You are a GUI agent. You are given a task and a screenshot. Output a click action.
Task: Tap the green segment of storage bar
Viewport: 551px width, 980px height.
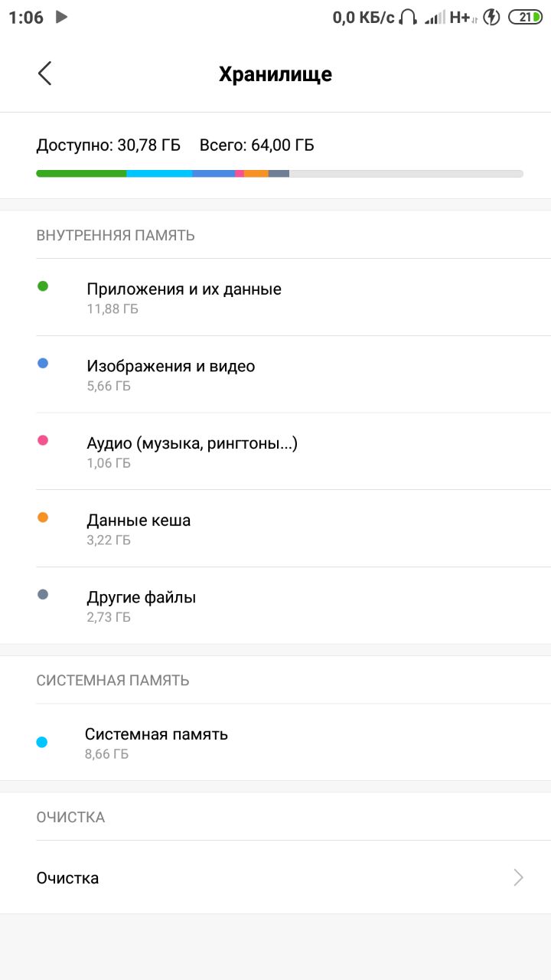(81, 174)
